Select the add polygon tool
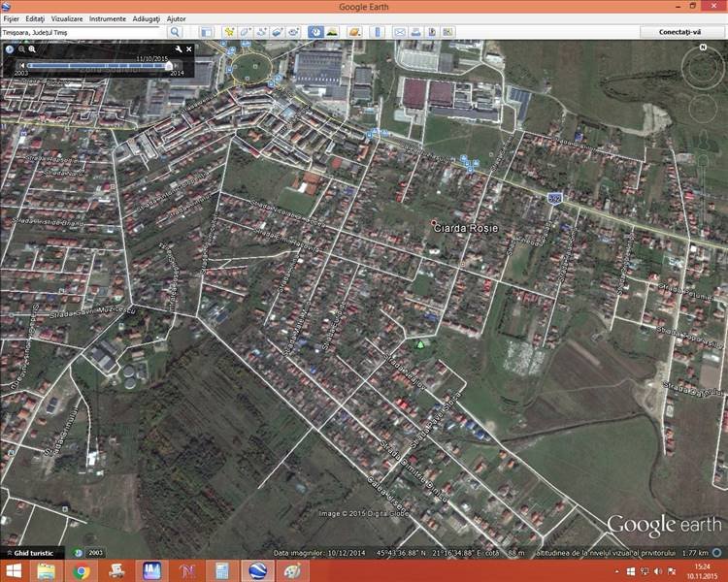Screen dimensions: 728x582 click(x=246, y=32)
